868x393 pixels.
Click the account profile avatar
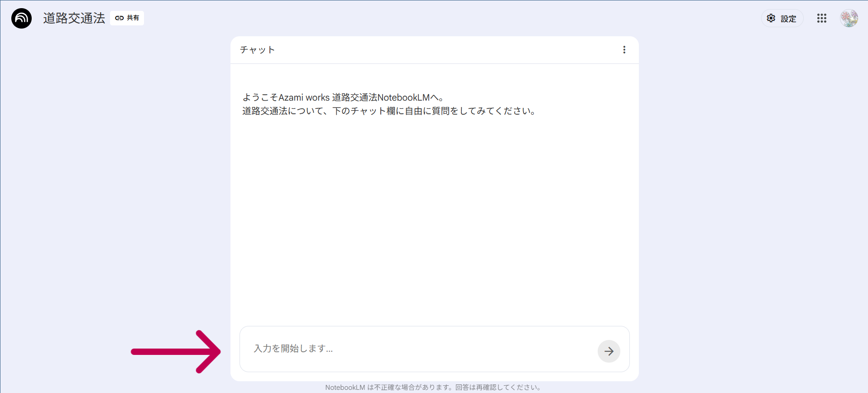click(849, 18)
